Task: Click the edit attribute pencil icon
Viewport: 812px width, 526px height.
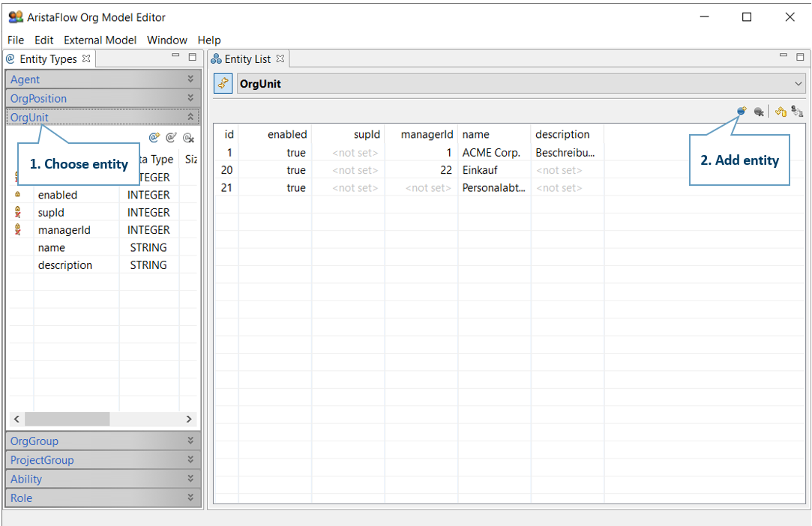Action: point(171,138)
